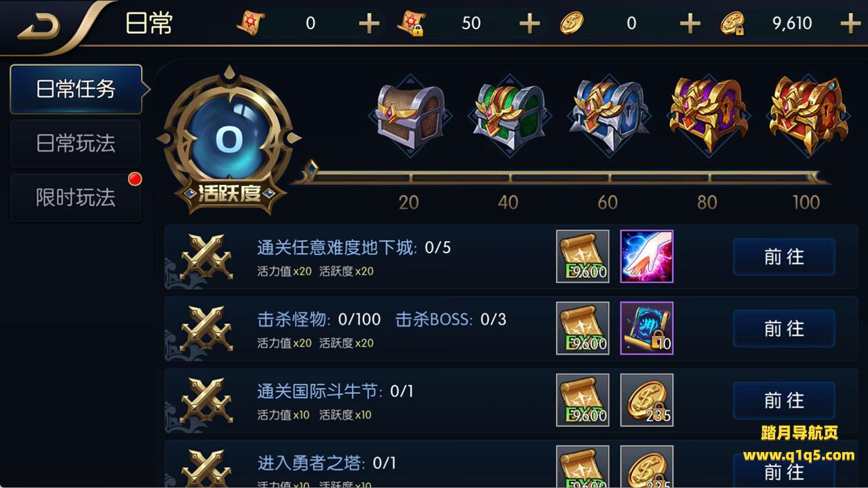Tap the 235 gold coin reward for 通关国际斗牛节
The height and width of the screenshot is (488, 868).
click(646, 400)
